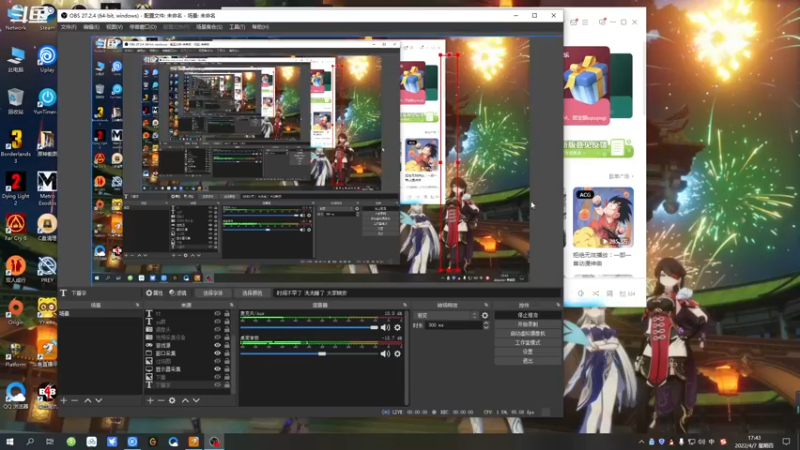Open PREY desktop icon
This screenshot has width=800, height=450.
click(x=46, y=270)
